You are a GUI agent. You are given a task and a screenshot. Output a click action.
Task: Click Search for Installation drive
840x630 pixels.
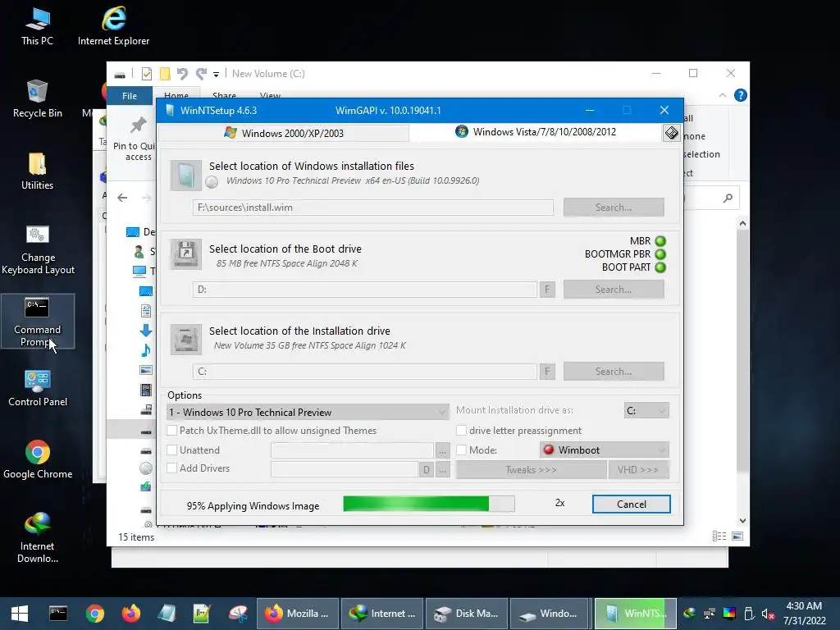[x=614, y=372]
